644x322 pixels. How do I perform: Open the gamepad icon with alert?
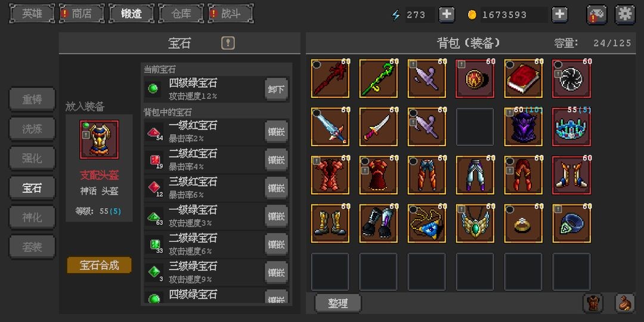[597, 15]
